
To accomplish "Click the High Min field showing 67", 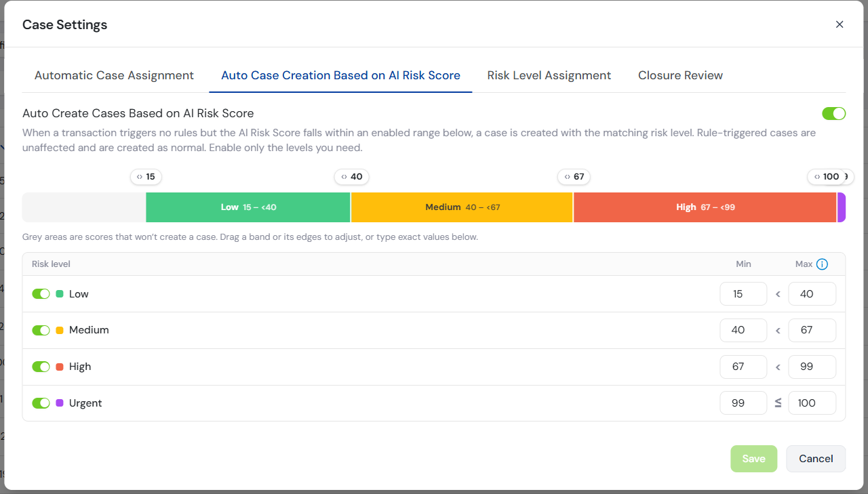I will click(743, 367).
